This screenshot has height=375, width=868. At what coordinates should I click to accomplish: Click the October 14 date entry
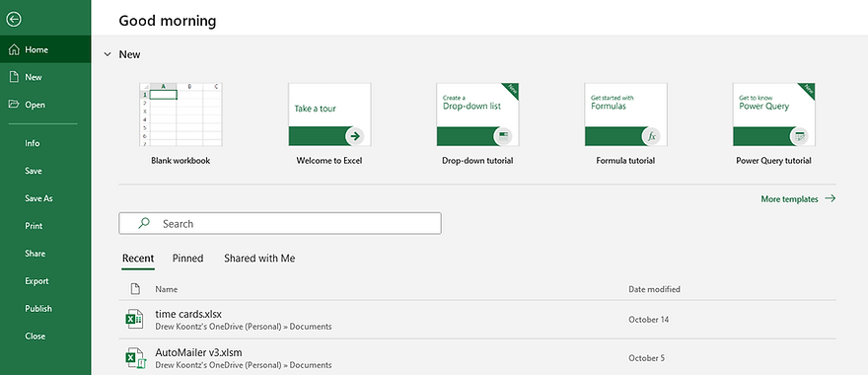click(x=649, y=320)
